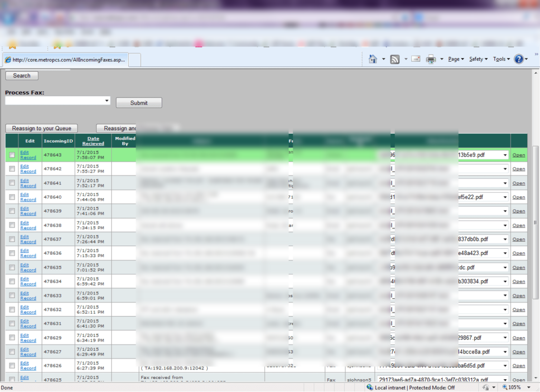Click the Print printer icon
The width and height of the screenshot is (540, 392).
(x=430, y=59)
